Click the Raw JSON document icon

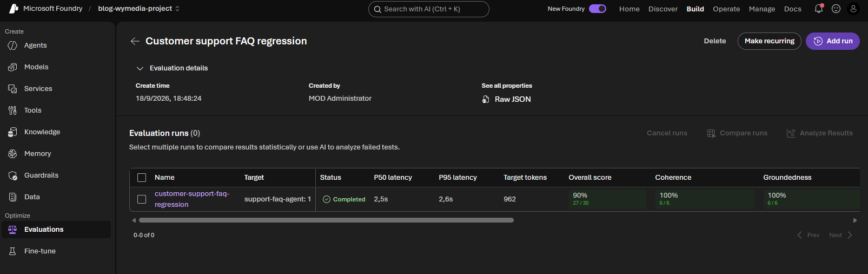pos(486,99)
